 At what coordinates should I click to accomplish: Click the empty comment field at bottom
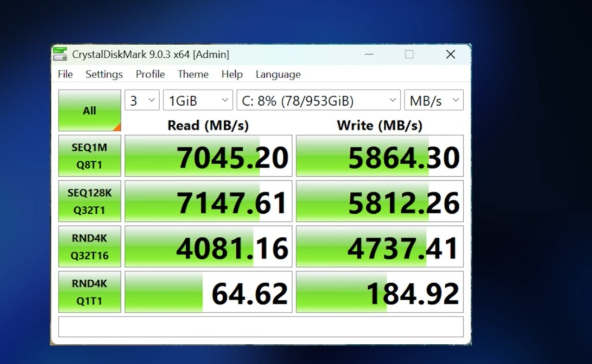tap(261, 326)
